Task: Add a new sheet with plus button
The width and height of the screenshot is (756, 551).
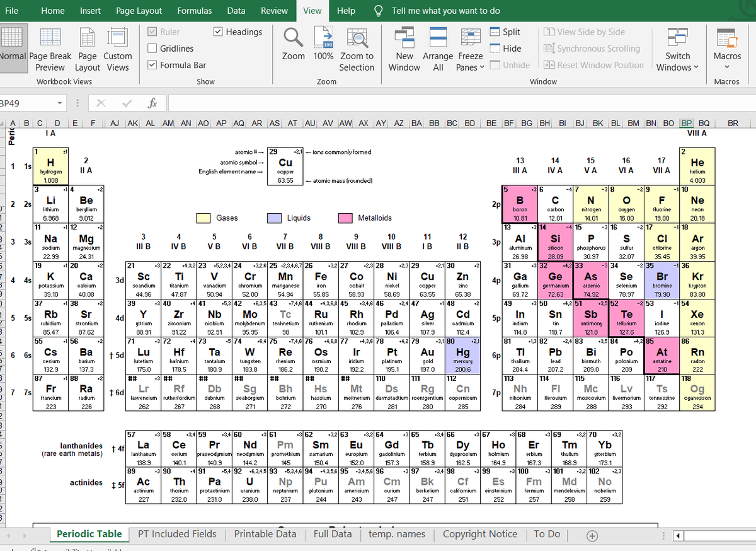Action: (x=592, y=536)
